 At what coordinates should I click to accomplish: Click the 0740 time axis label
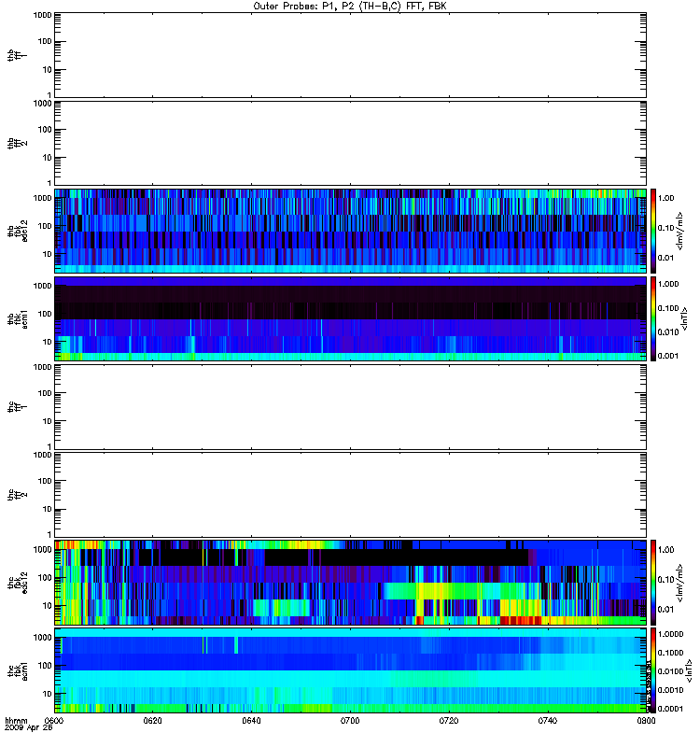click(548, 721)
